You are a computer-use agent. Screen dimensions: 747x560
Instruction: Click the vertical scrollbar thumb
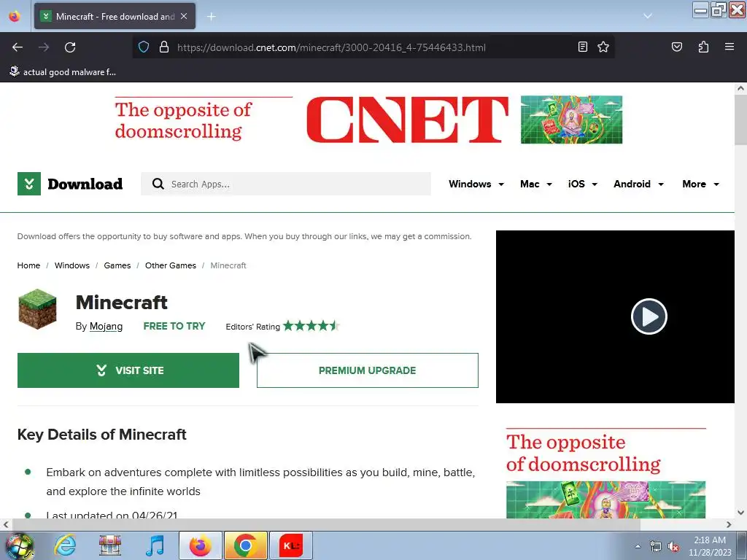[740, 120]
